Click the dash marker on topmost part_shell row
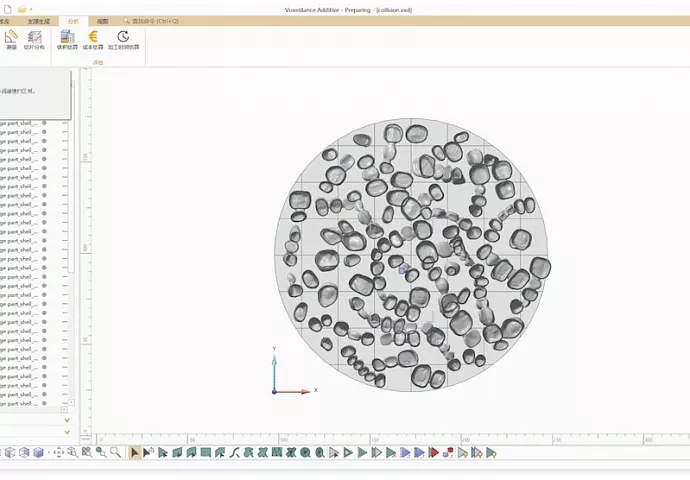This screenshot has width=690, height=480. (64, 123)
